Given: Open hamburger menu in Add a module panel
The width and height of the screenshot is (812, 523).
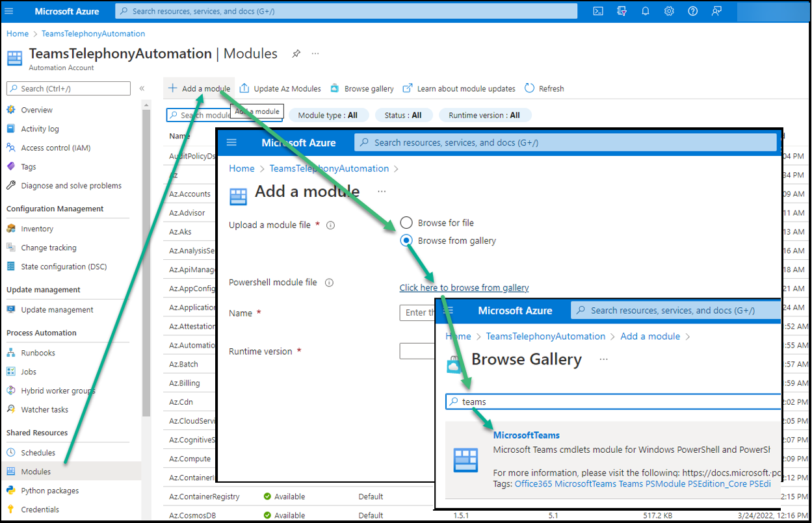Looking at the screenshot, I should point(231,142).
